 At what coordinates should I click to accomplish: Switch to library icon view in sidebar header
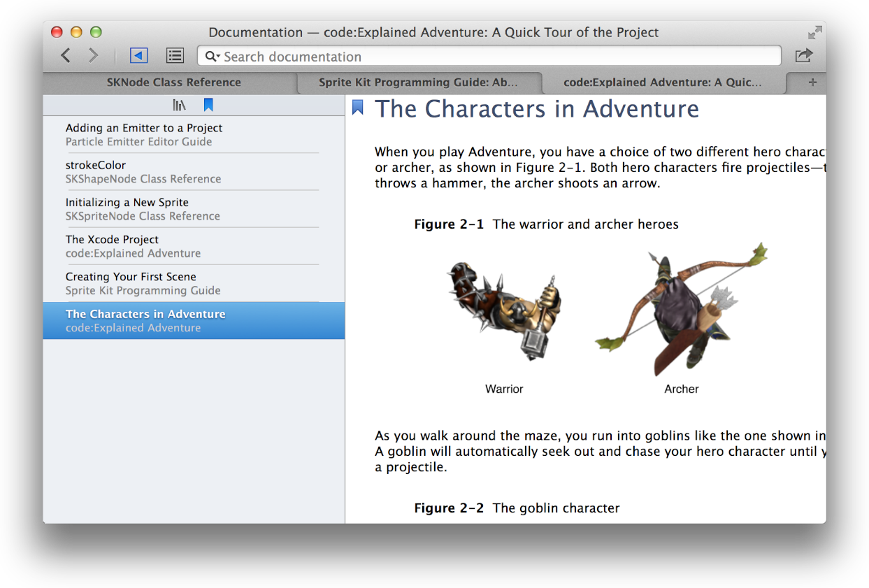tap(179, 103)
